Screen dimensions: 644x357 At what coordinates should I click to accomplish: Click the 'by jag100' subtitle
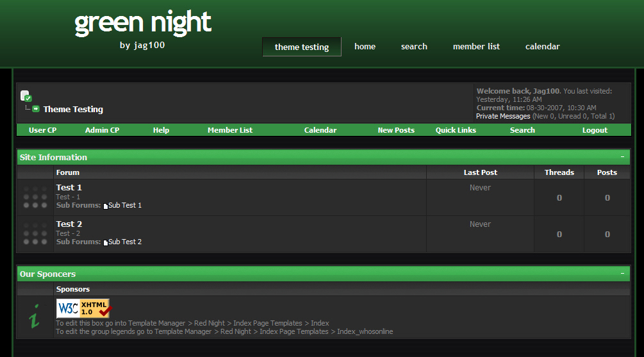click(142, 46)
